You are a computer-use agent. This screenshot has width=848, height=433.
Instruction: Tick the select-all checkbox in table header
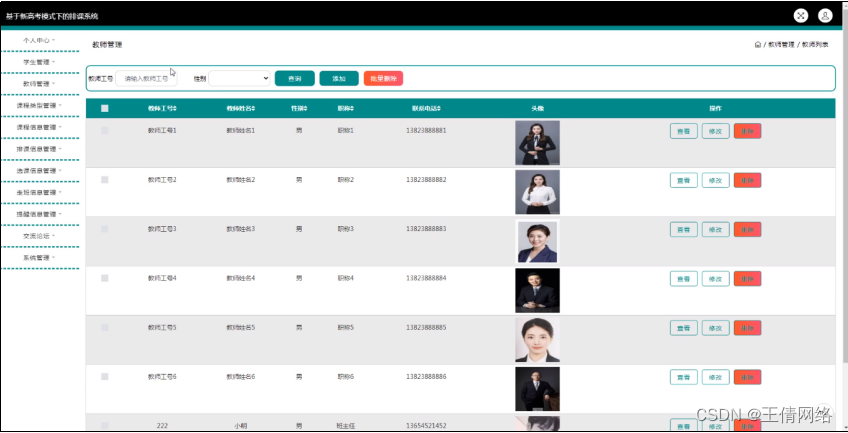click(104, 109)
